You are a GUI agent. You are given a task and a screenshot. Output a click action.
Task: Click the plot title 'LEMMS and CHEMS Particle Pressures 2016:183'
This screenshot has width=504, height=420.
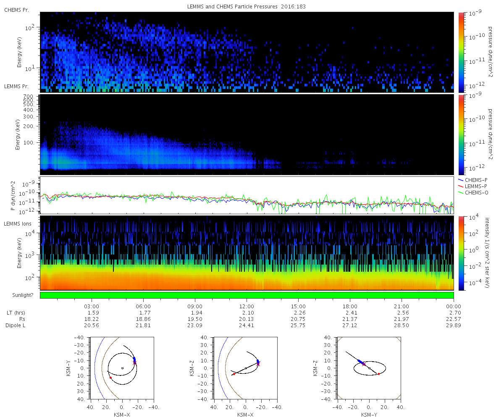[247, 7]
